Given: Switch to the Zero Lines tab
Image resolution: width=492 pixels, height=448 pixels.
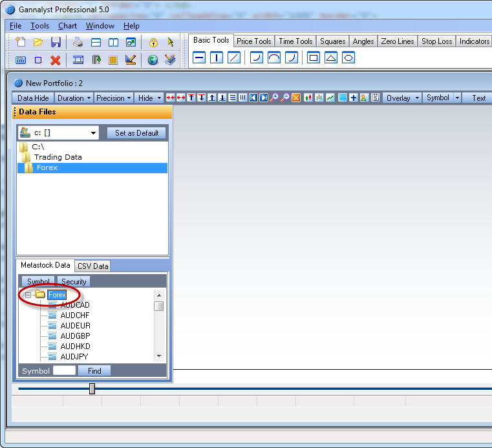Looking at the screenshot, I should pyautogui.click(x=398, y=41).
